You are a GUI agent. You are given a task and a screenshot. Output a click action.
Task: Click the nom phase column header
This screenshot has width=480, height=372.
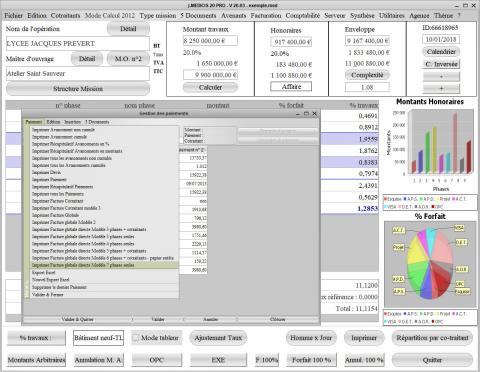139,105
